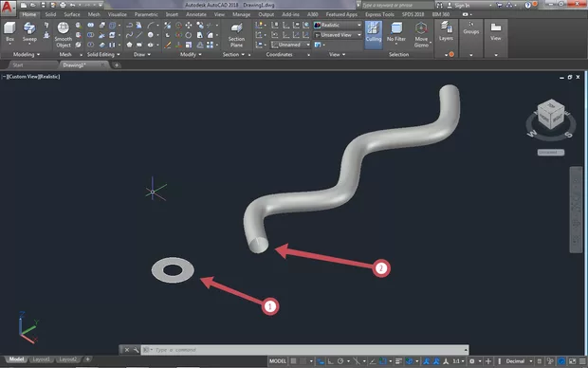Expand the Modify panel
The height and width of the screenshot is (368, 588).
coord(191,54)
